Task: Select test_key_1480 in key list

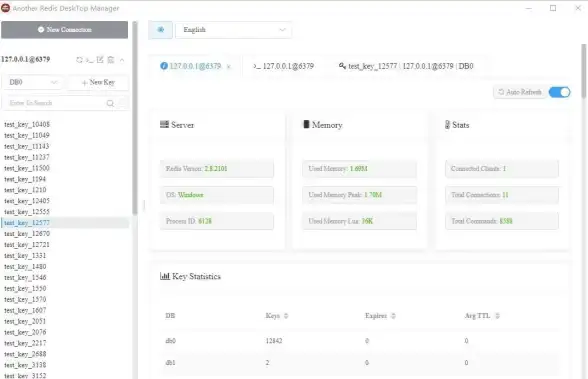Action: 25,267
